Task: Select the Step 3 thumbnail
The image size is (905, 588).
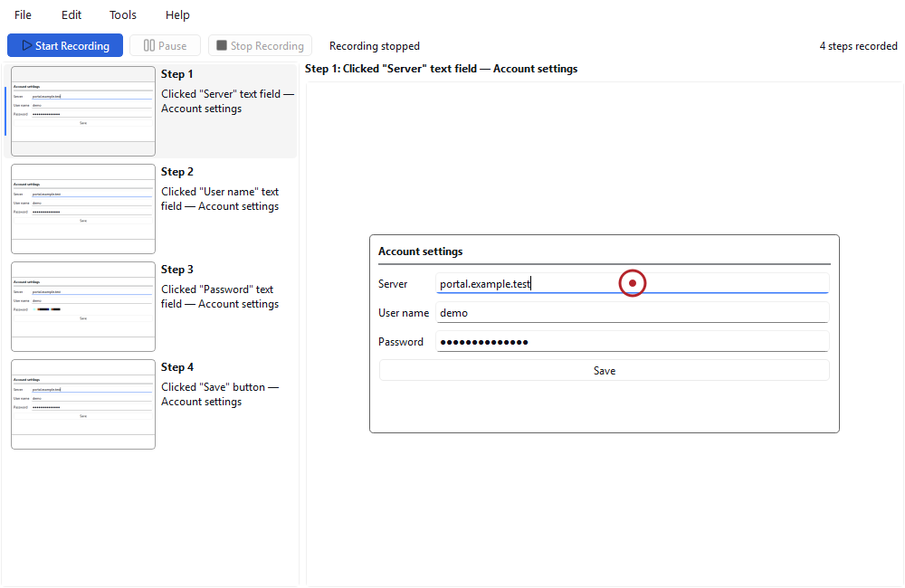Action: point(83,307)
